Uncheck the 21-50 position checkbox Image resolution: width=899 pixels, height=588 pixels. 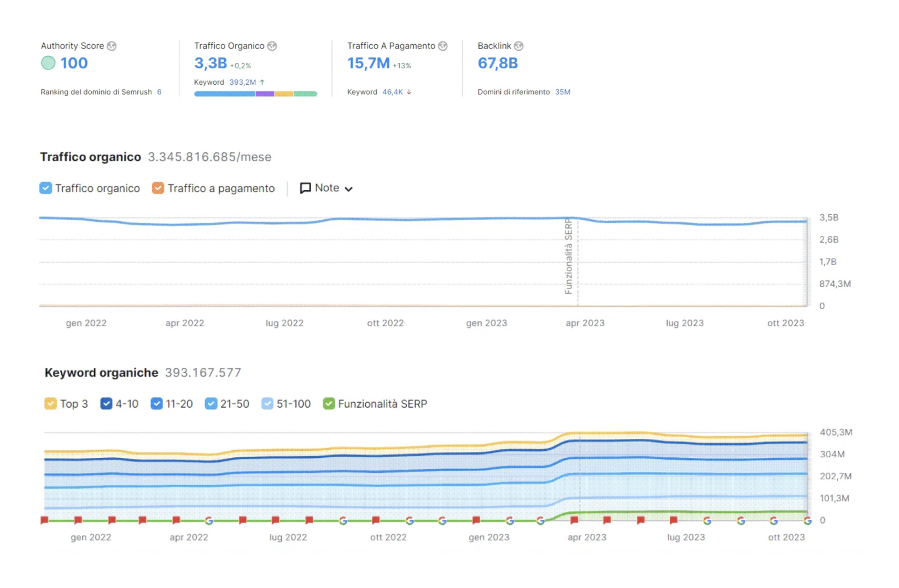[x=211, y=404]
